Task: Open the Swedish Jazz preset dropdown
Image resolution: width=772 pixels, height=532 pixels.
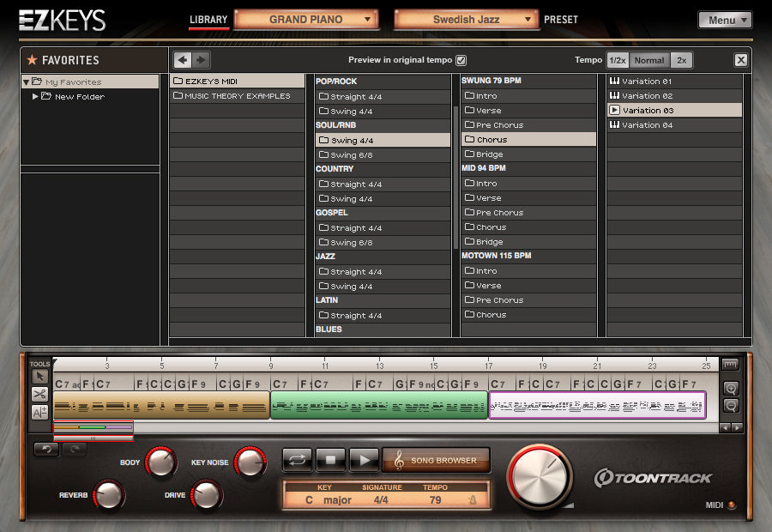Action: tap(464, 19)
